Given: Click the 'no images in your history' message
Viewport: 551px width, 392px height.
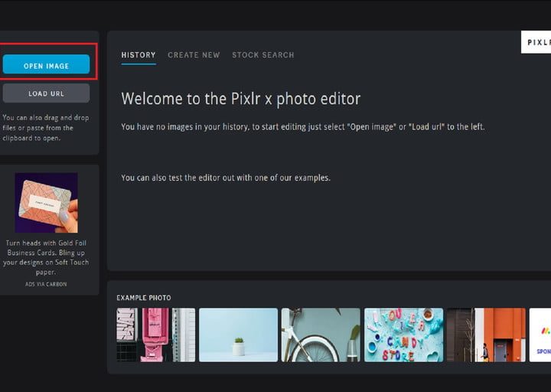Looking at the screenshot, I should (x=302, y=126).
